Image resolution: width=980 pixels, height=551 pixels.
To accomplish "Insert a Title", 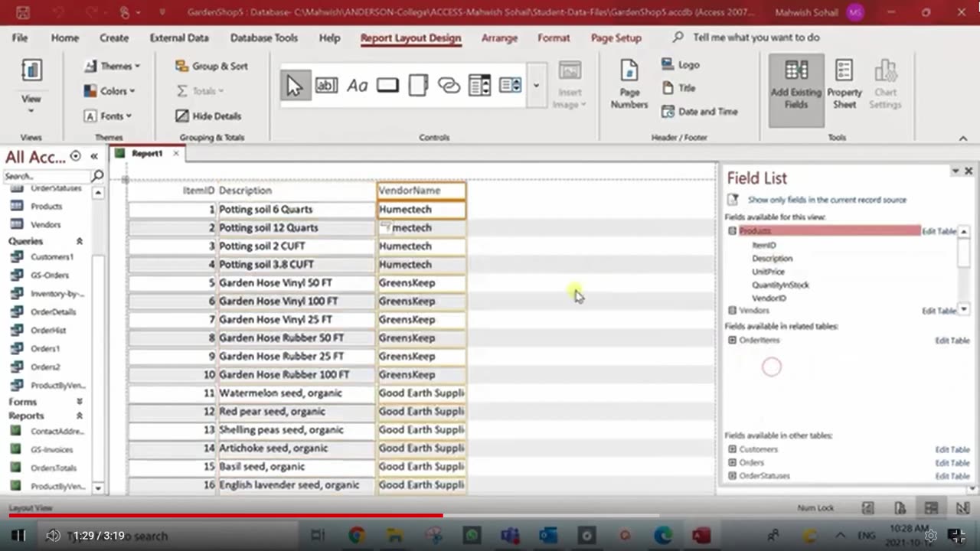I will click(678, 88).
